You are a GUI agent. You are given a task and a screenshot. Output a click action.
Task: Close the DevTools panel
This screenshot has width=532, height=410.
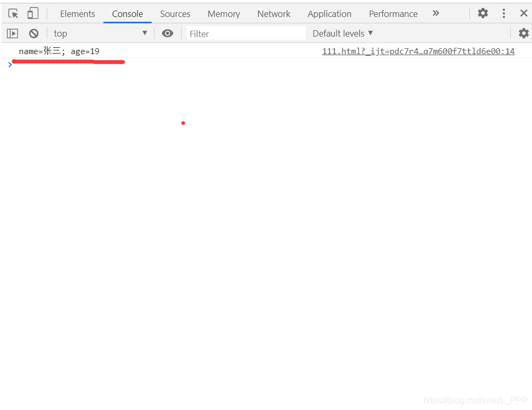[524, 13]
